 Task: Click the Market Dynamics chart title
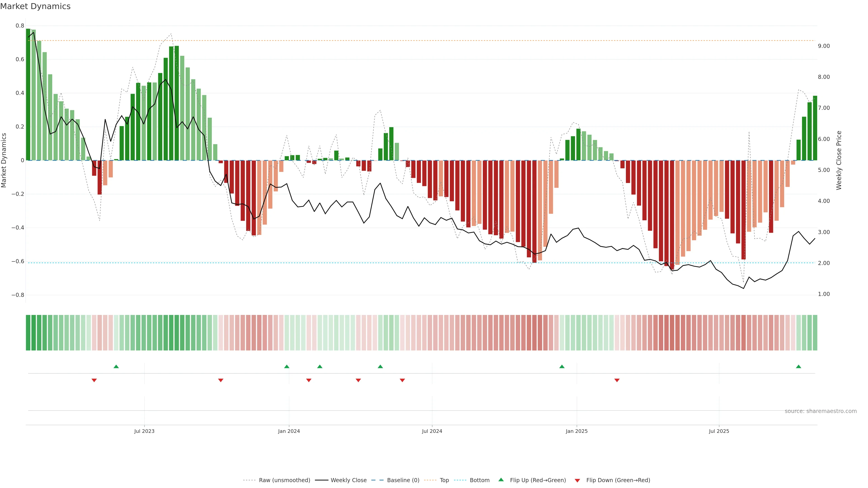point(35,6)
